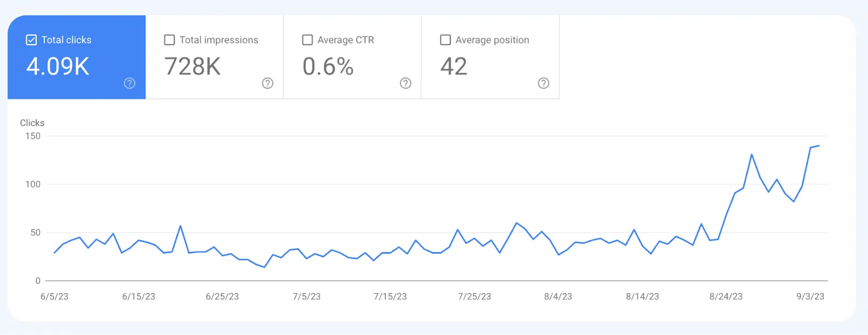
Task: Click the 0.6% Average CTR value
Action: 328,67
